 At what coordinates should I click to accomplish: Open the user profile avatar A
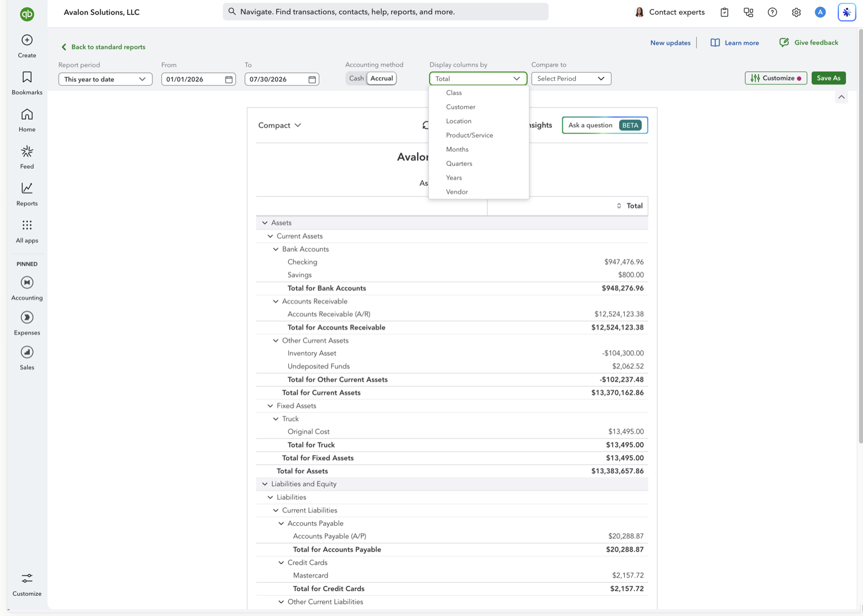coord(820,12)
